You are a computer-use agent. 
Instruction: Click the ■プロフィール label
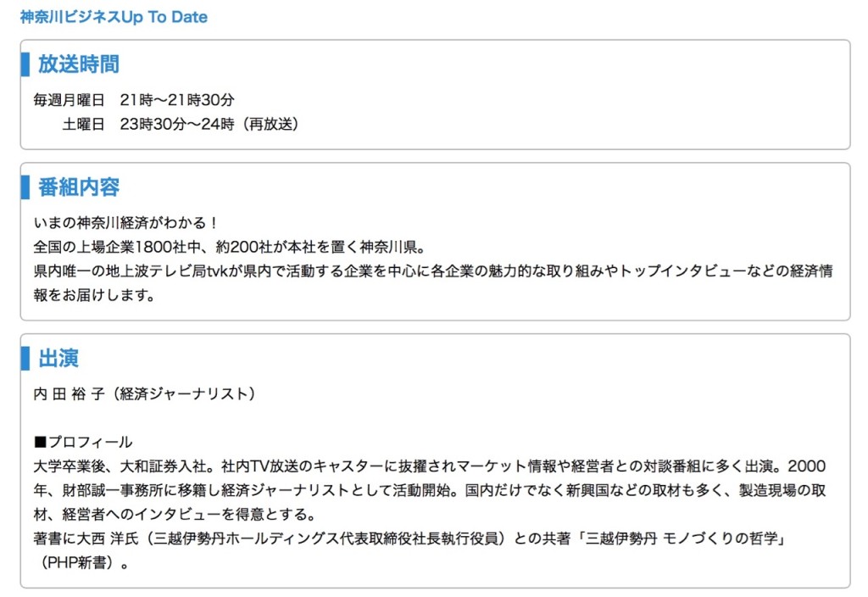point(83,442)
